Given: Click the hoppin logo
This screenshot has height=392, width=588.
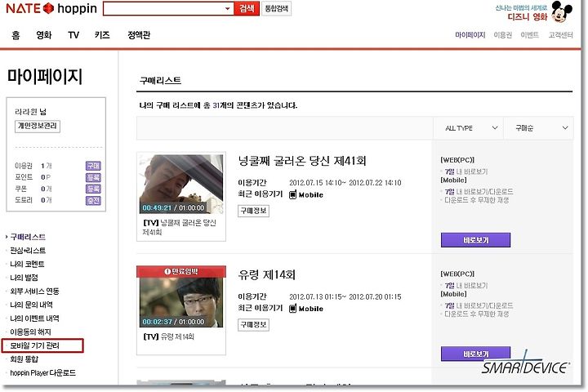Looking at the screenshot, I should pyautogui.click(x=77, y=8).
